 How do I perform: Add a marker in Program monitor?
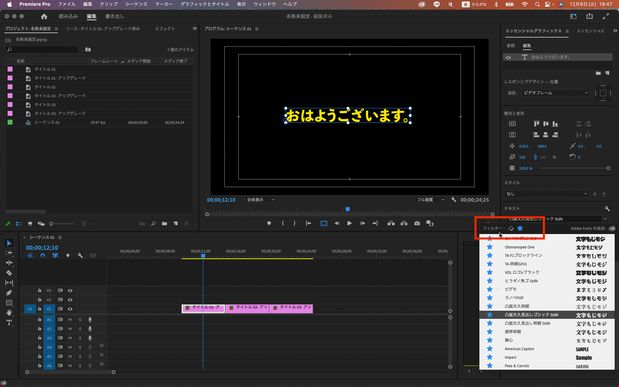coord(269,223)
